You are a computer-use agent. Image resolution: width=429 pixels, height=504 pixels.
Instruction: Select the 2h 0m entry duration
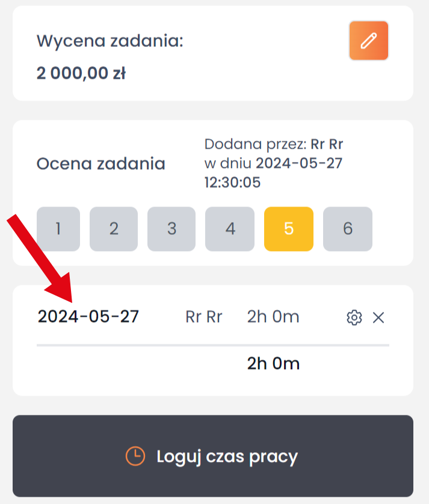point(273,317)
